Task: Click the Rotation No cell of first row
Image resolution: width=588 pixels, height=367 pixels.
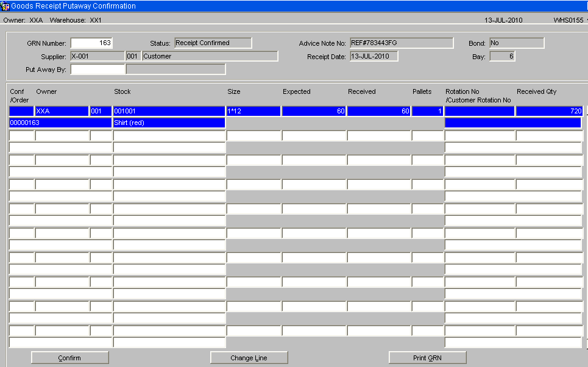Action: click(480, 111)
